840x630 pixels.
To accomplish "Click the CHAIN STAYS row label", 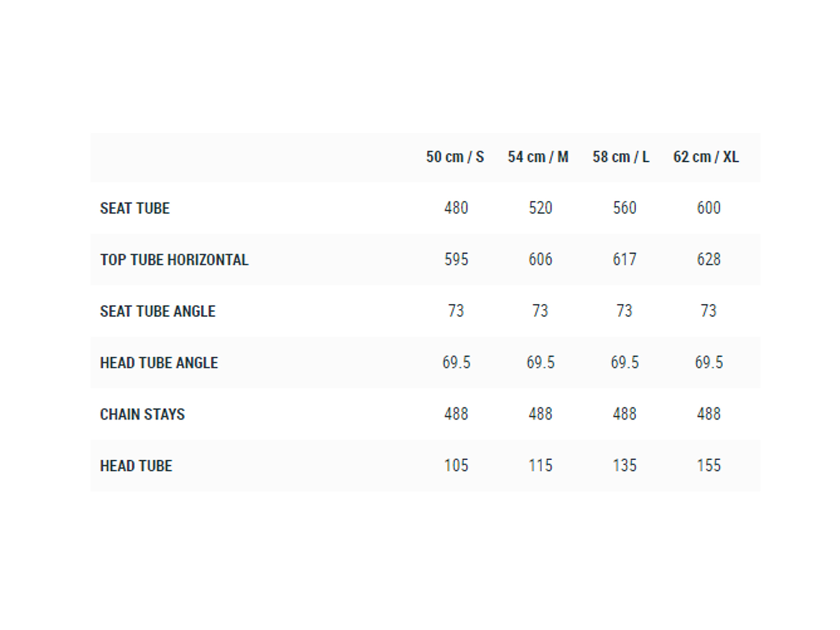I will coord(142,415).
